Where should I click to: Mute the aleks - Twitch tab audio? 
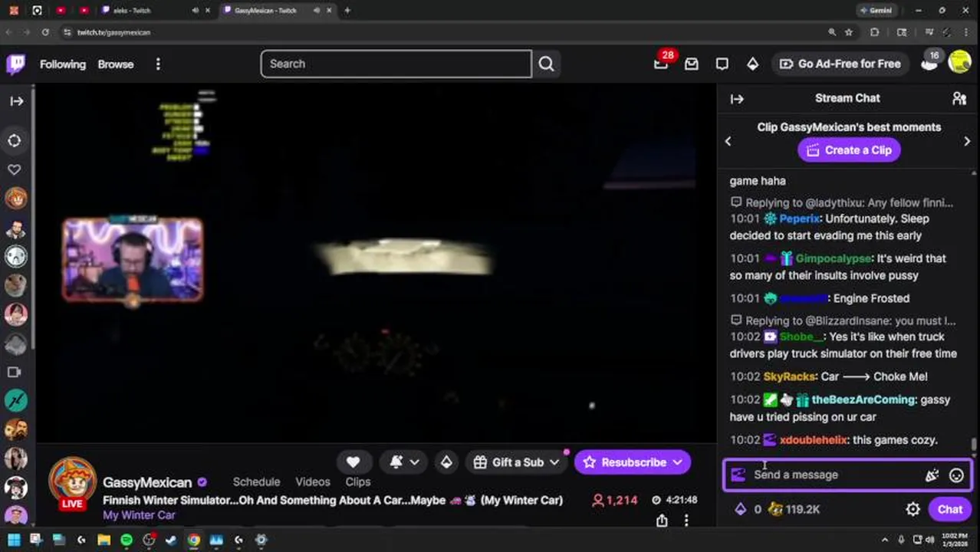coord(196,10)
